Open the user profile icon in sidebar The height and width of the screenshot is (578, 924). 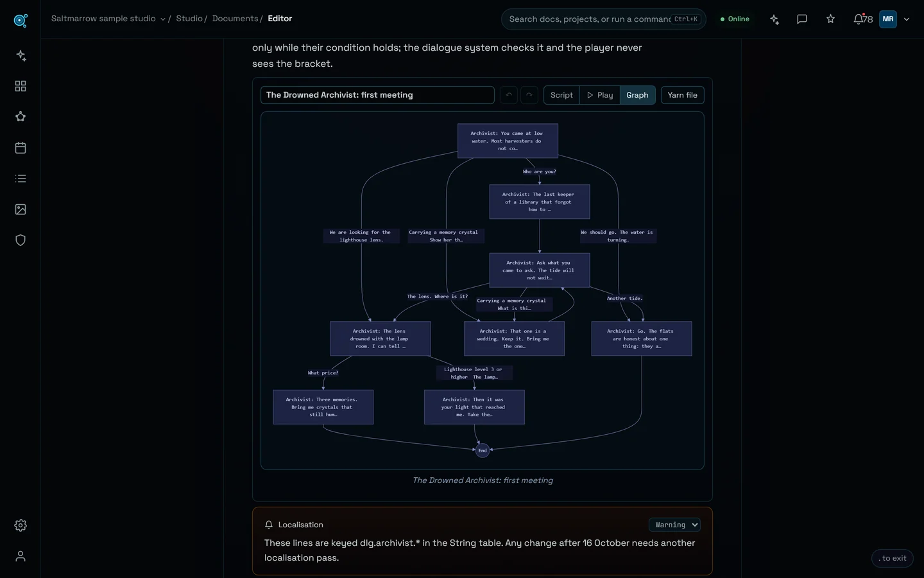21,556
